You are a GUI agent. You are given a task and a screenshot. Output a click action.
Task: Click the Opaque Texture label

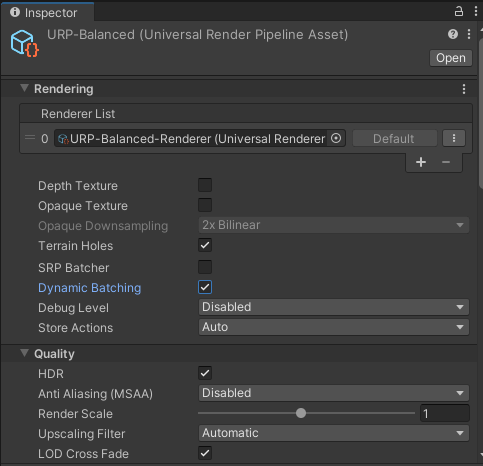point(83,206)
